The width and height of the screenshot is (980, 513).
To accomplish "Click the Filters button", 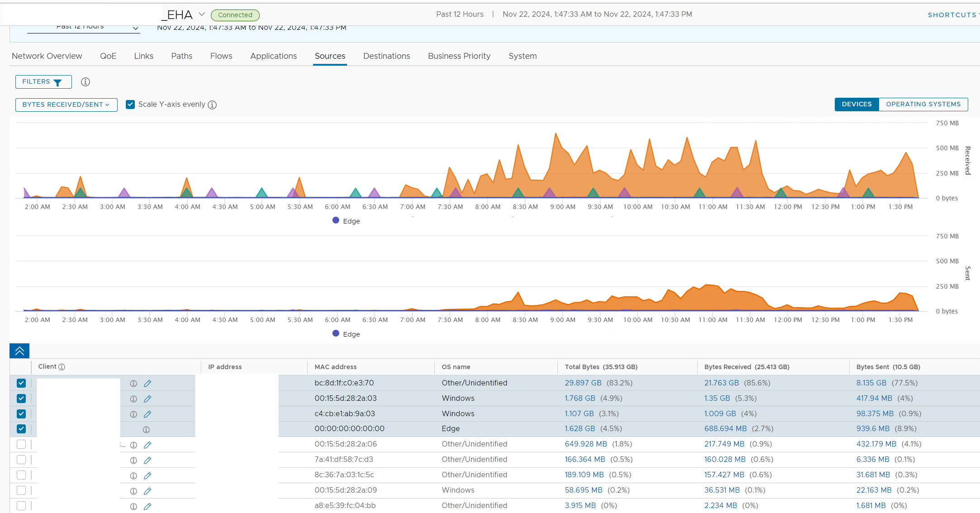I will click(x=43, y=82).
